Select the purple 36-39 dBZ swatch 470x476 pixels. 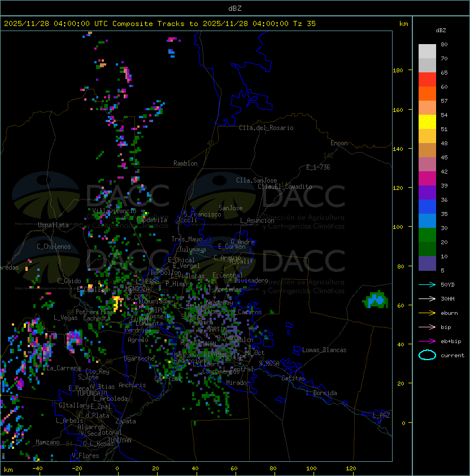pyautogui.click(x=427, y=192)
